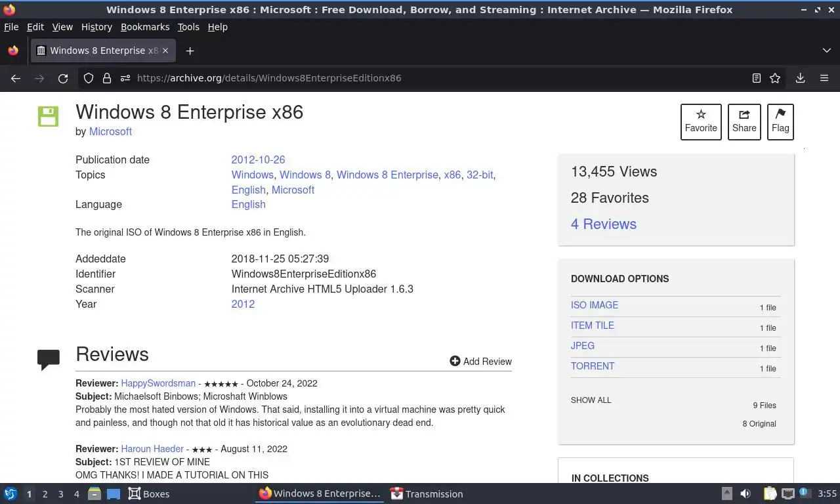Screen dimensions: 840x504
Task: Click the taskbar start menu icon
Action: 10,493
